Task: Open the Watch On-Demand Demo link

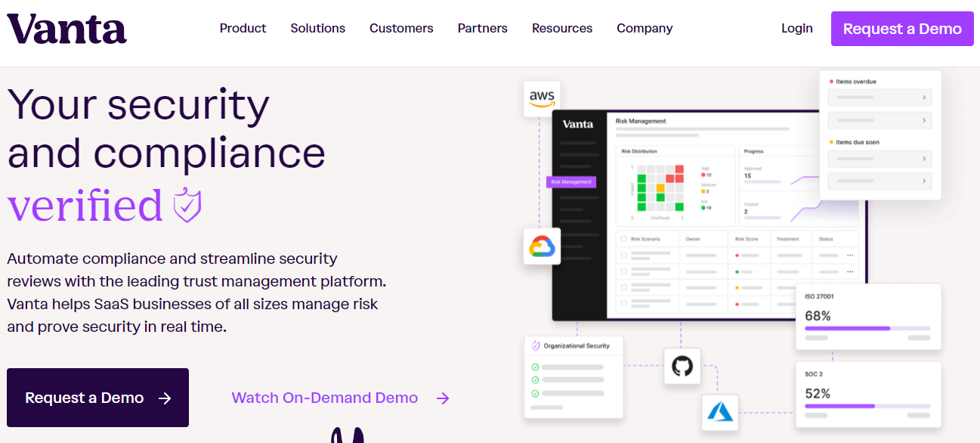Action: [x=341, y=398]
